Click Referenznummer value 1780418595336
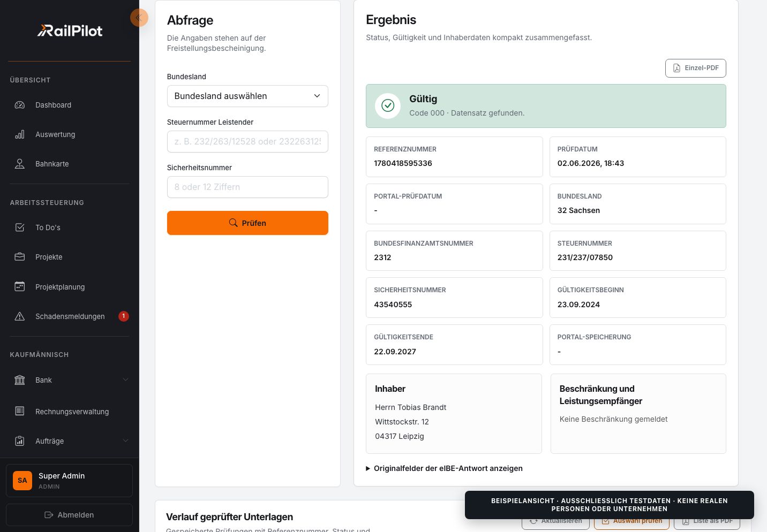767x532 pixels. [403, 163]
